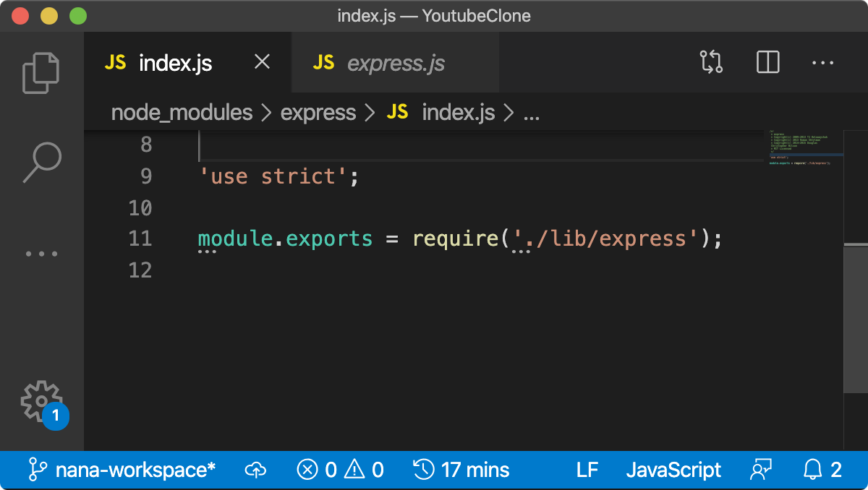Open the Explorer view in activity bar

click(41, 72)
